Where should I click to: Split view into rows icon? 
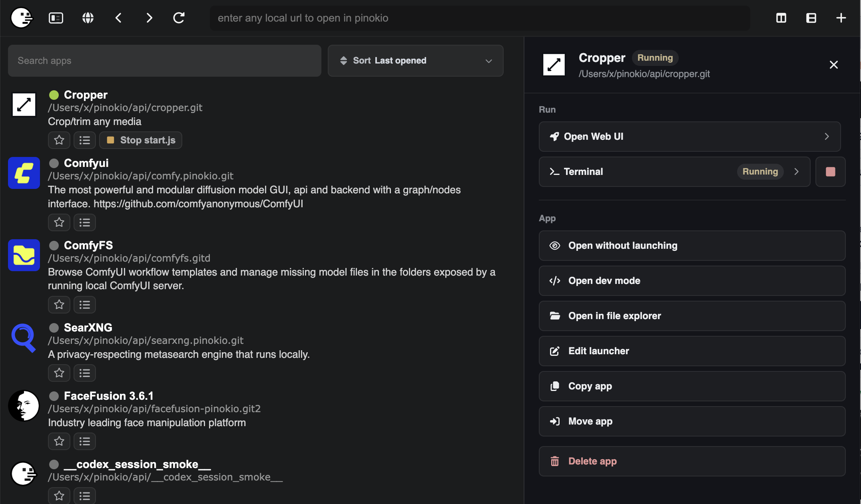[x=811, y=18]
